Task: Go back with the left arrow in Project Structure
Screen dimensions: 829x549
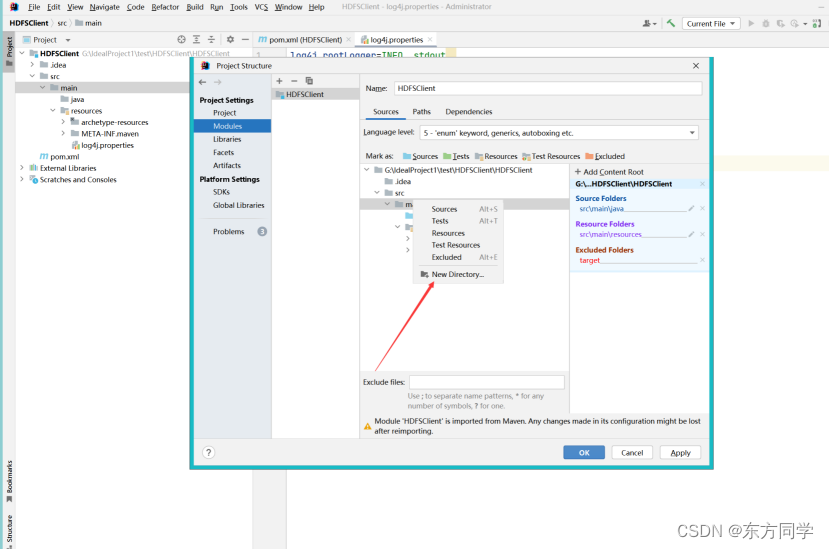Action: pyautogui.click(x=202, y=82)
